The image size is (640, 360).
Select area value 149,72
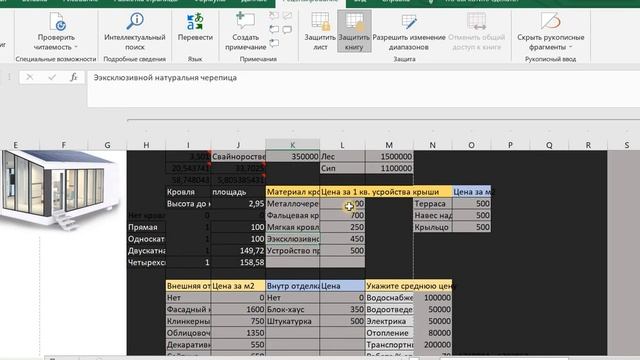(238, 251)
